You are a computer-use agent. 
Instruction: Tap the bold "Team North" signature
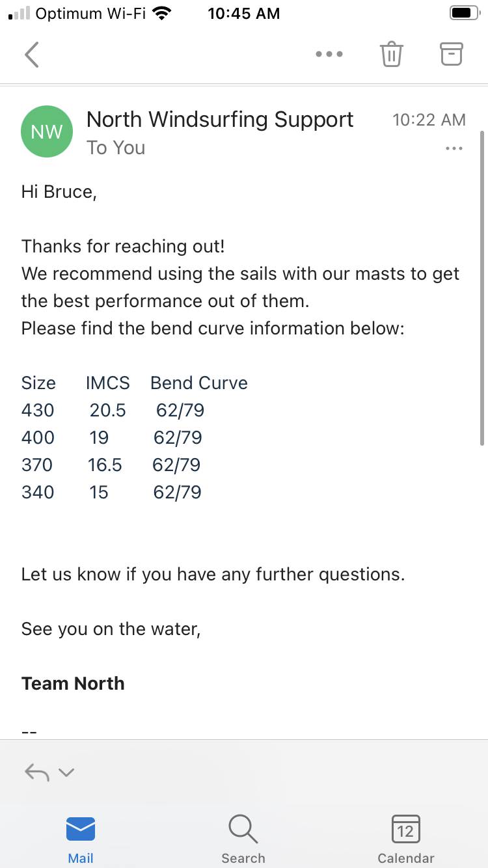[73, 683]
